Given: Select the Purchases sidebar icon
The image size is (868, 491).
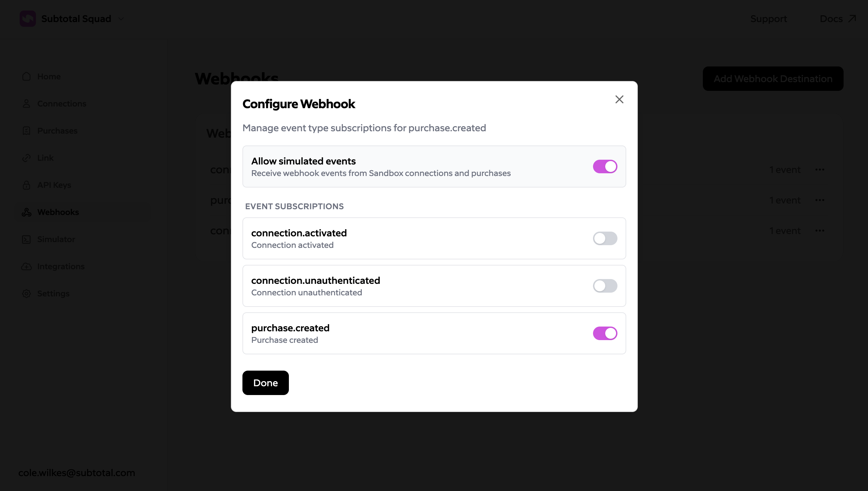Looking at the screenshot, I should 27,131.
